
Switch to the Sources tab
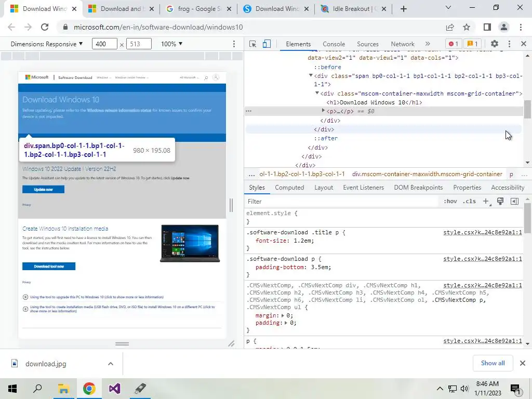[367, 44]
